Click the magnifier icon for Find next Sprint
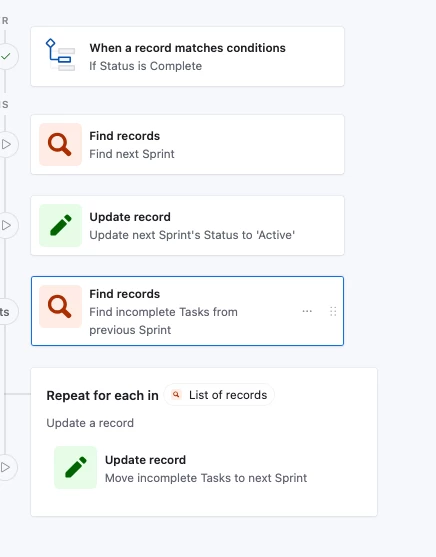 pos(60,145)
